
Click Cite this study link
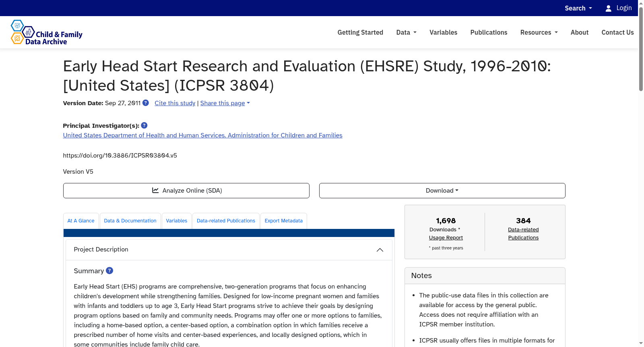click(x=175, y=103)
